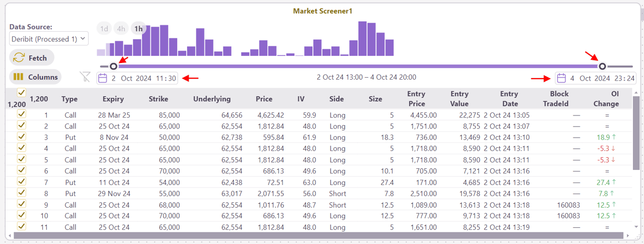Click OI Change value 27.4
The width and height of the screenshot is (644, 244).
point(606,182)
